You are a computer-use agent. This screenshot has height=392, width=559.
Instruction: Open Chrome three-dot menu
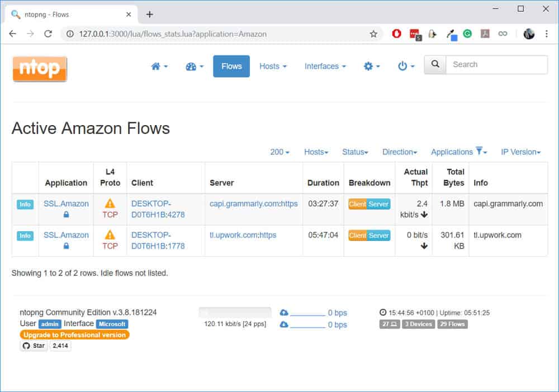547,34
